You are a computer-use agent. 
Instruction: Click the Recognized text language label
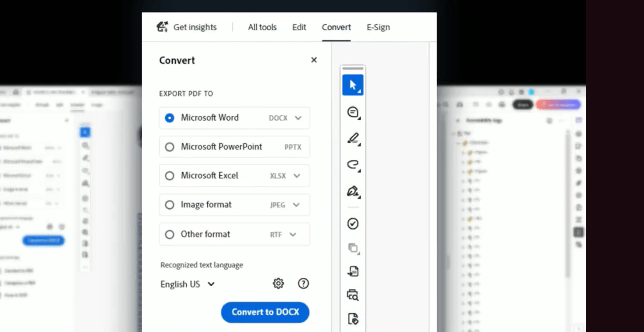tap(202, 265)
